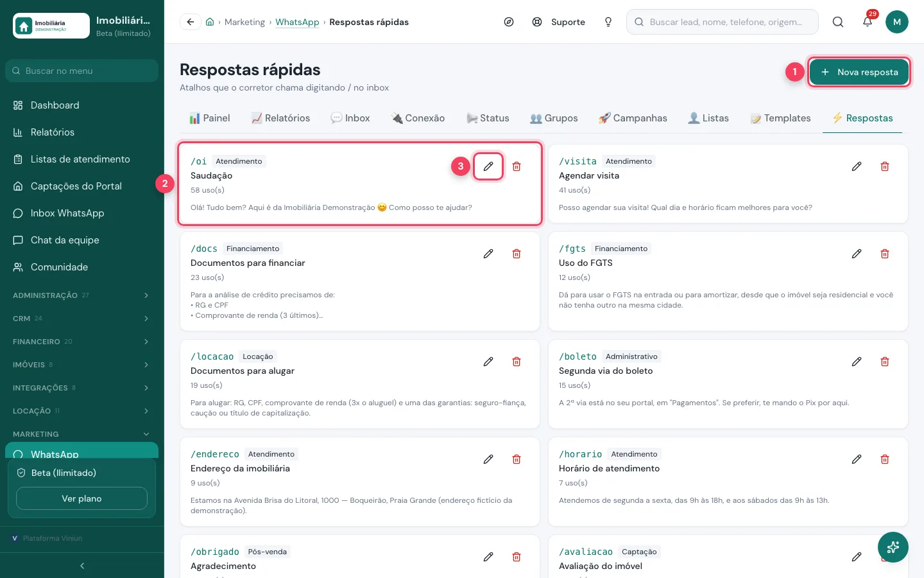Image resolution: width=924 pixels, height=578 pixels.
Task: Open the notifications bell
Action: coord(868,22)
